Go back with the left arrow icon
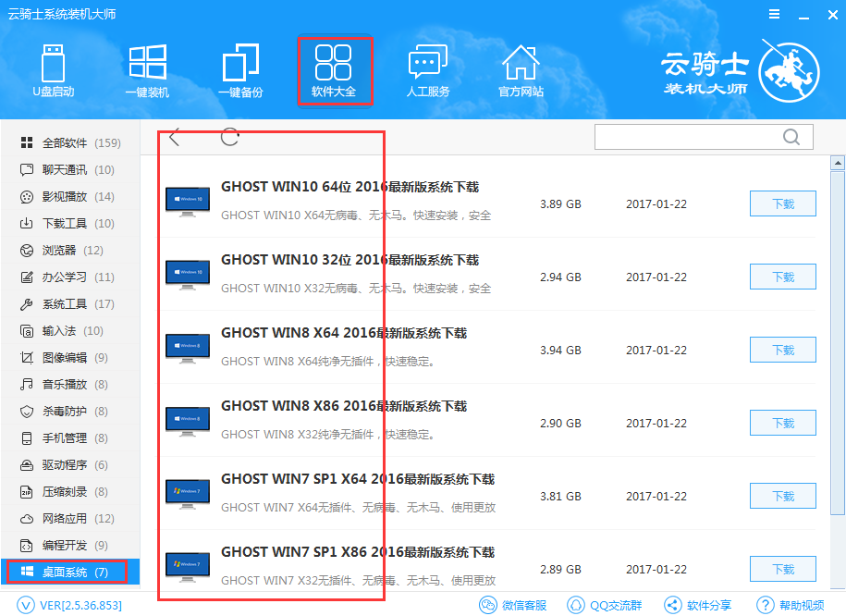Image resolution: width=846 pixels, height=616 pixels. pos(174,137)
